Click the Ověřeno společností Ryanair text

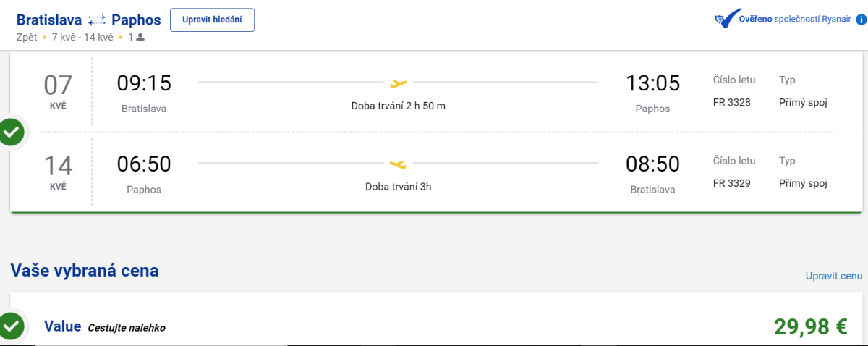pyautogui.click(x=793, y=20)
